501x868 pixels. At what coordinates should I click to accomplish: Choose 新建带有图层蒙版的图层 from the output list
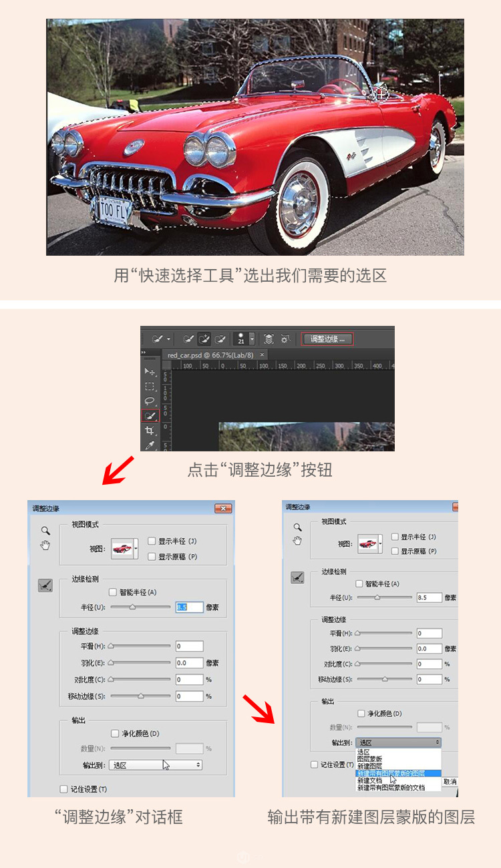398,773
